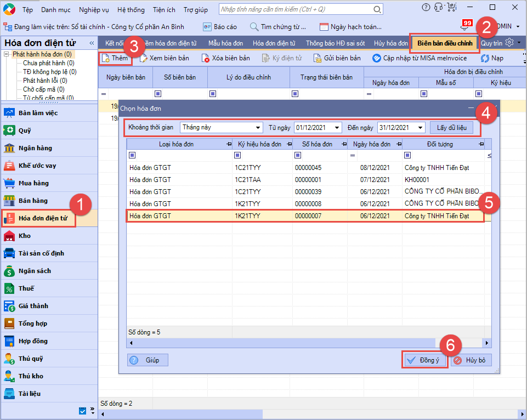Open the Kho warehouse sidebar icon
Screen dimensions: 527x420
pyautogui.click(x=9, y=236)
